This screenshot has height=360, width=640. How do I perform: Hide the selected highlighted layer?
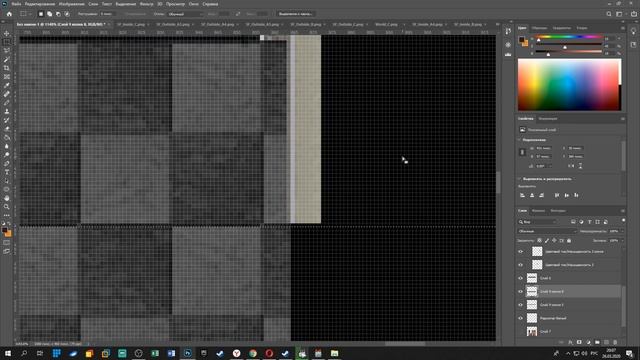click(520, 291)
